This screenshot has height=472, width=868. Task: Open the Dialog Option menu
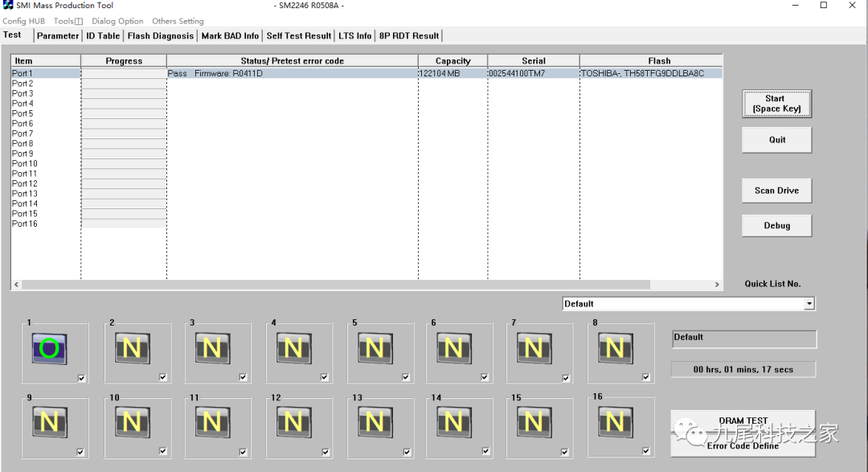[117, 21]
